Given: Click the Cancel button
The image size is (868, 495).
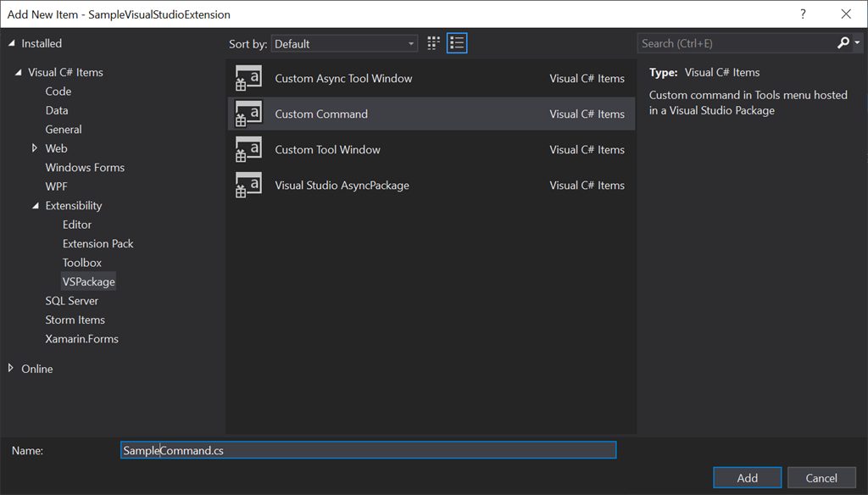Looking at the screenshot, I should pyautogui.click(x=821, y=478).
